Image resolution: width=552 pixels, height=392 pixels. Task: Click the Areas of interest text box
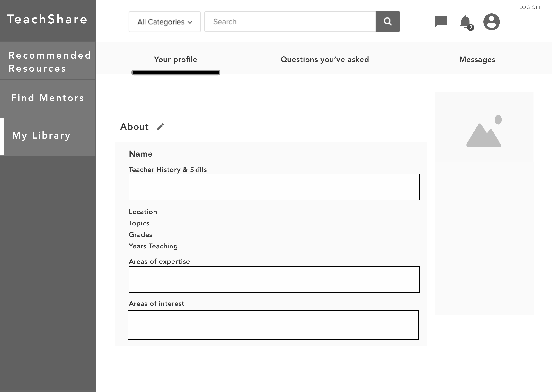[273, 325]
